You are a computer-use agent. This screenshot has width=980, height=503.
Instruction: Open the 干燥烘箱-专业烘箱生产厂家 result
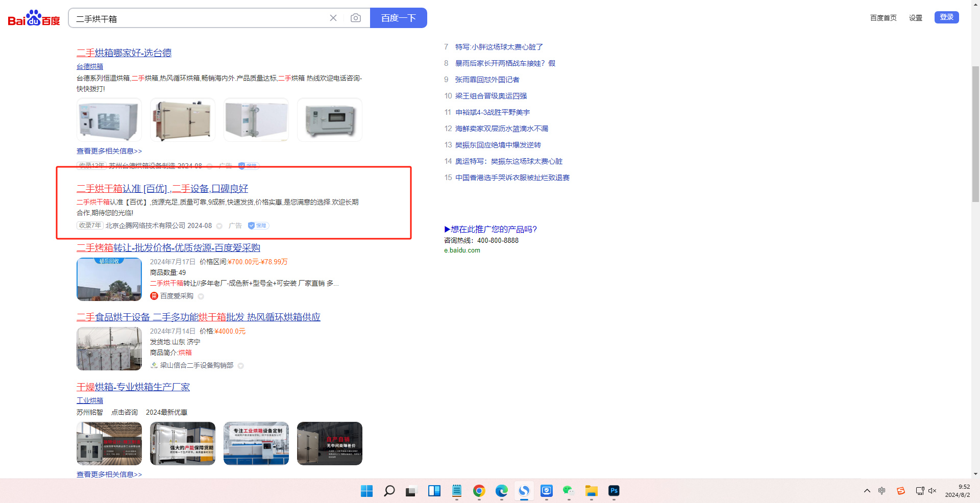(133, 387)
